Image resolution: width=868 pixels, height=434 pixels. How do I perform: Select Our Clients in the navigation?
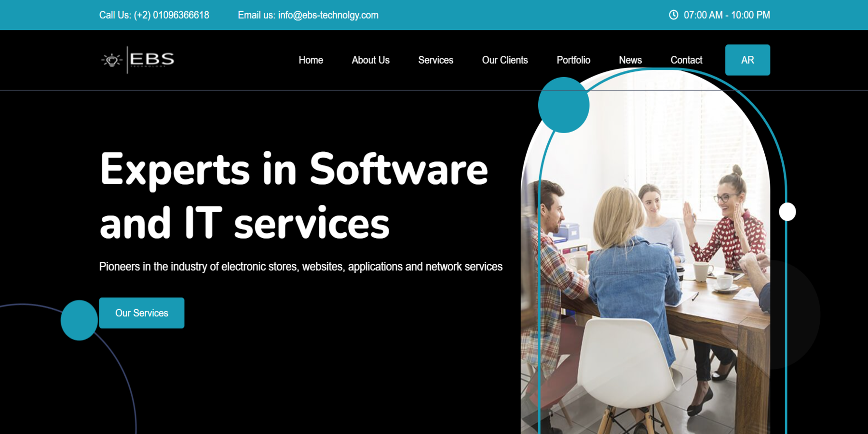pyautogui.click(x=504, y=60)
